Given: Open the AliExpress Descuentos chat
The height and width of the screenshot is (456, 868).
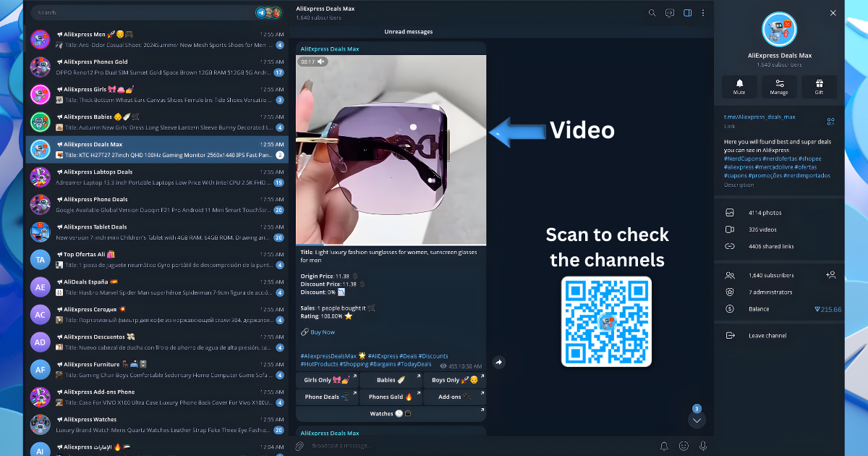Looking at the screenshot, I should pos(157,342).
